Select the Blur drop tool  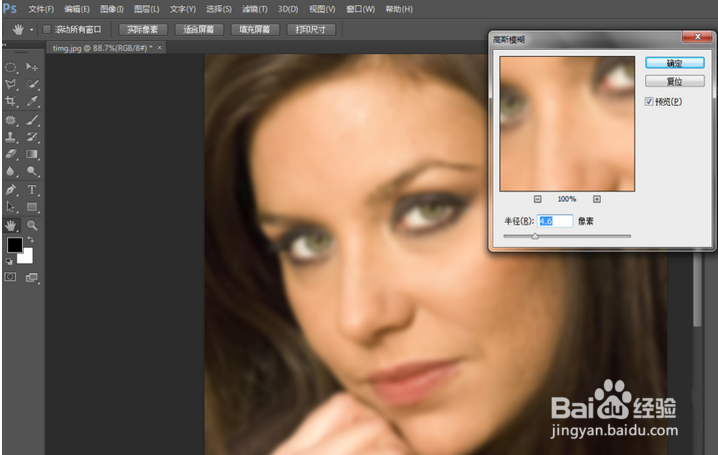[x=11, y=171]
